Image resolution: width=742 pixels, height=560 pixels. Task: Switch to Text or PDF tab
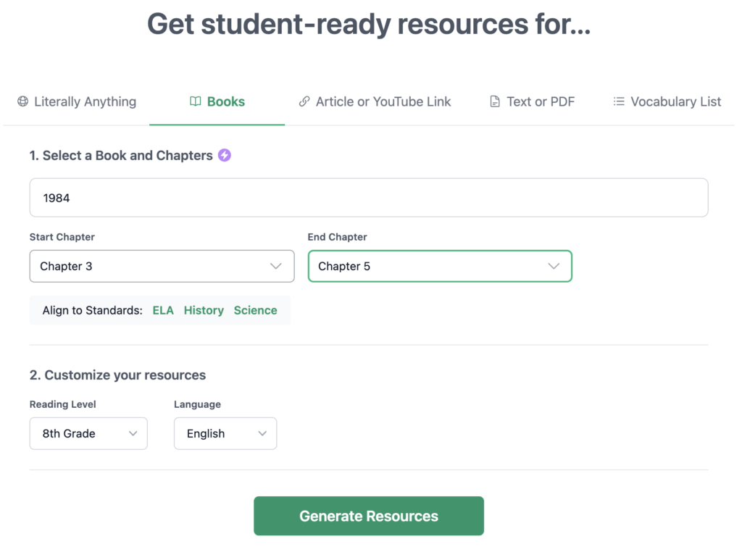(x=533, y=101)
